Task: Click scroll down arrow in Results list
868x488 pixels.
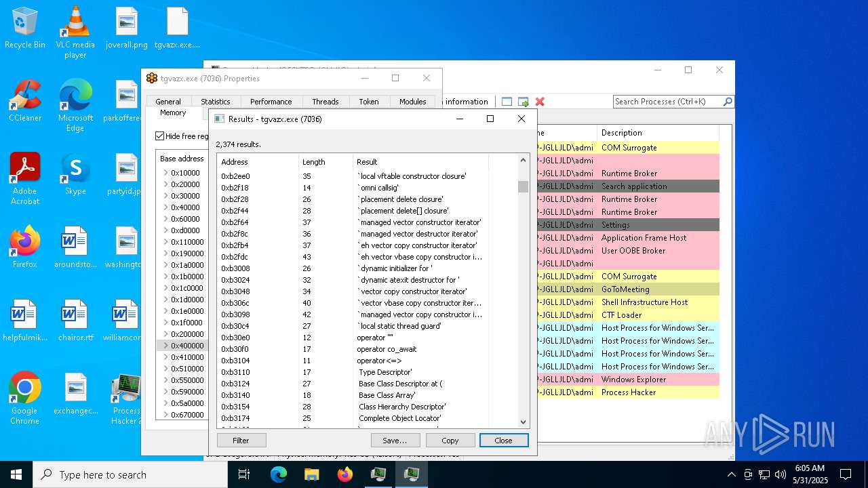Action: [523, 422]
